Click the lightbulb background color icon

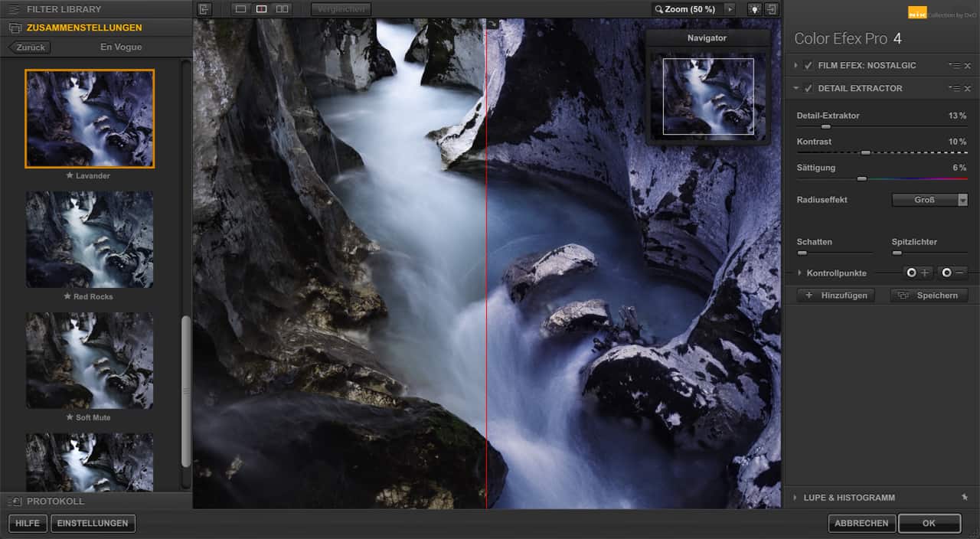coord(754,9)
